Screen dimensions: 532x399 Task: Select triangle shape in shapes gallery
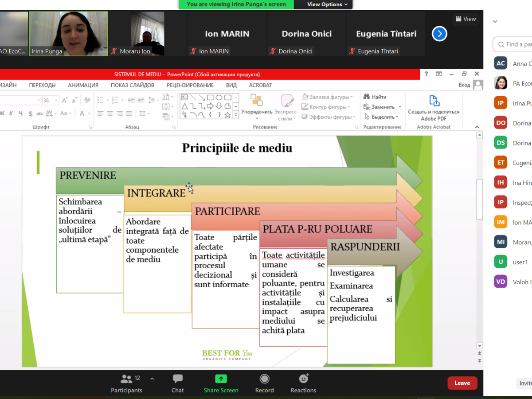(184, 106)
